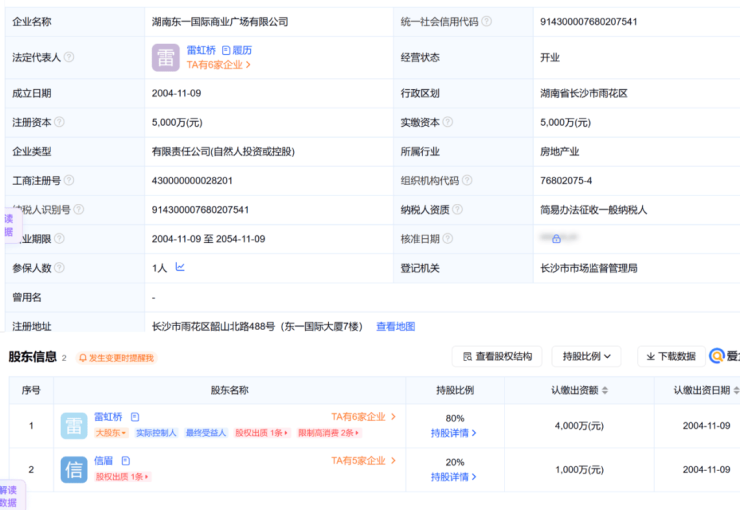This screenshot has width=740, height=510.
Task: Click help icon beside 工商注册号
Action: (x=69, y=180)
